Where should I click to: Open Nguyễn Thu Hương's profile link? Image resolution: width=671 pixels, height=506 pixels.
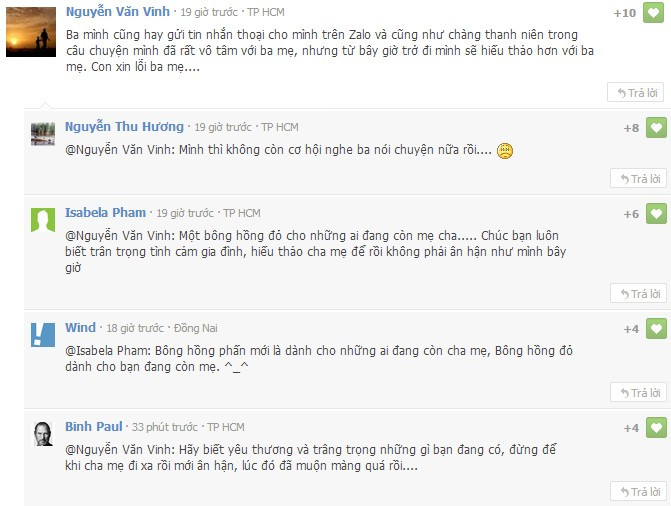click(x=124, y=127)
